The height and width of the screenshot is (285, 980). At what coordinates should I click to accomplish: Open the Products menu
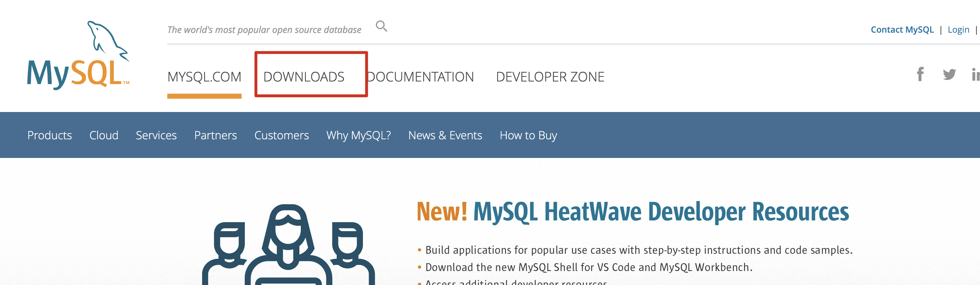(x=50, y=135)
